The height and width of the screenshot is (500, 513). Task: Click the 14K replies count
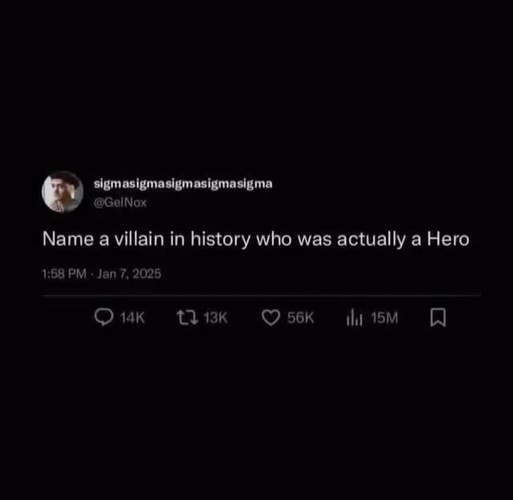132,318
